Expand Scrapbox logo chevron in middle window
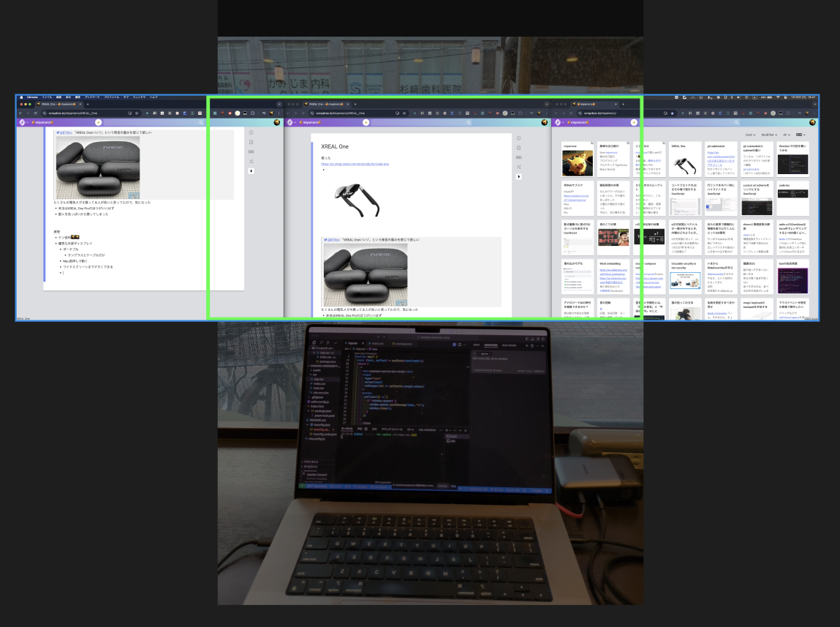The width and height of the screenshot is (840, 627). 295,122
